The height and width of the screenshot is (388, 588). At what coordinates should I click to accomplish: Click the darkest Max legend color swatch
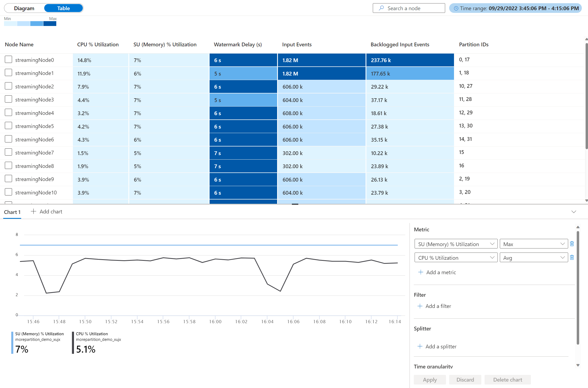(x=50, y=24)
